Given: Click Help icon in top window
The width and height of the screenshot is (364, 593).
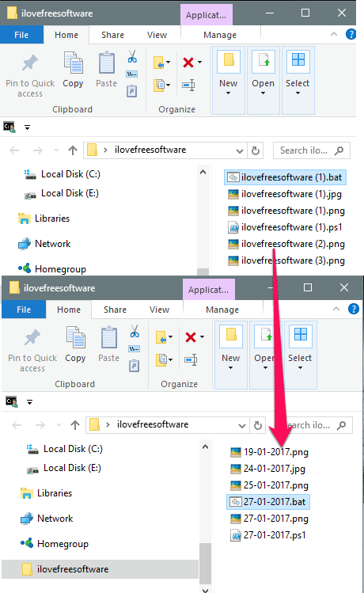Looking at the screenshot, I should tap(351, 34).
